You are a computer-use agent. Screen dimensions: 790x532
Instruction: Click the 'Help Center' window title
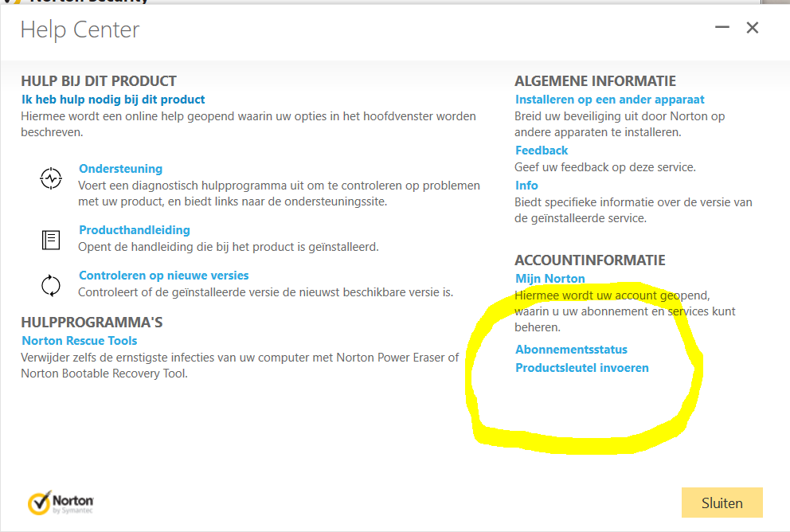point(80,29)
